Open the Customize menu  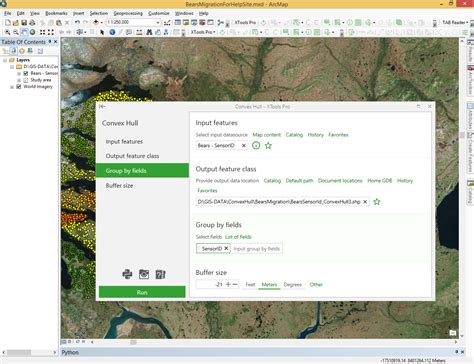[159, 13]
